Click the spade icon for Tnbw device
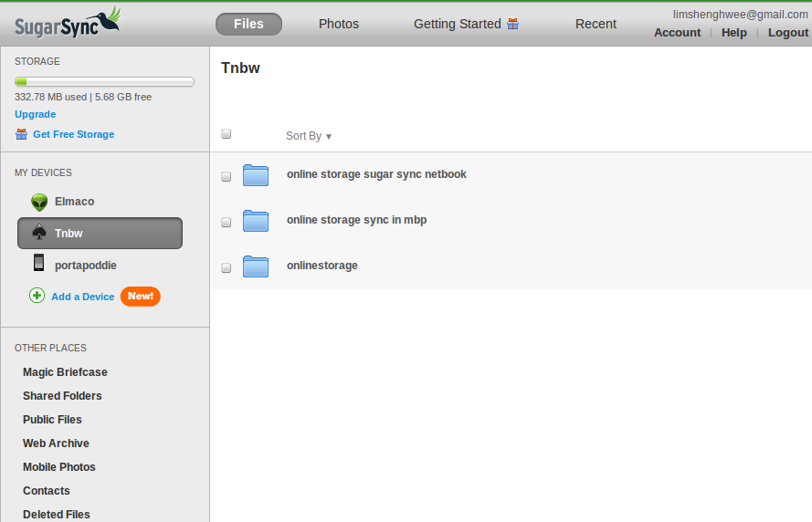The image size is (812, 522). (x=39, y=233)
